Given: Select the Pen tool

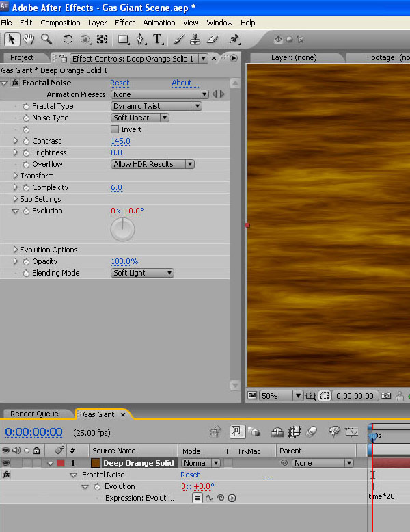Looking at the screenshot, I should tap(140, 40).
